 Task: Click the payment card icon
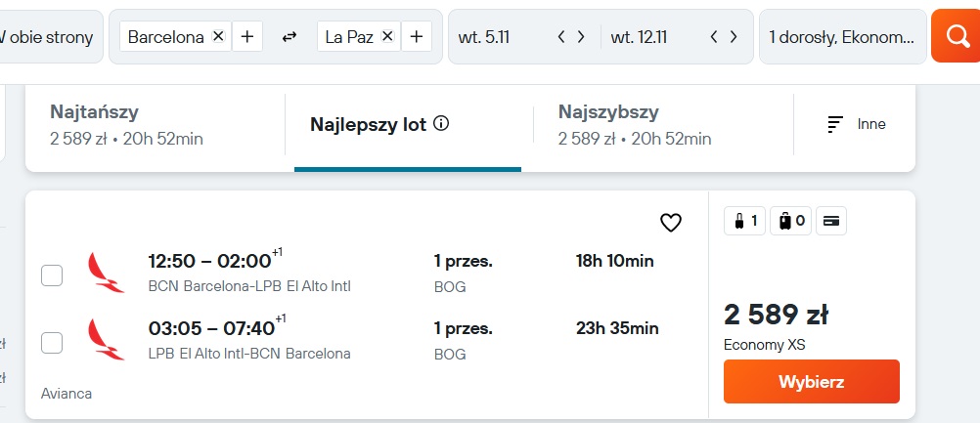[831, 221]
